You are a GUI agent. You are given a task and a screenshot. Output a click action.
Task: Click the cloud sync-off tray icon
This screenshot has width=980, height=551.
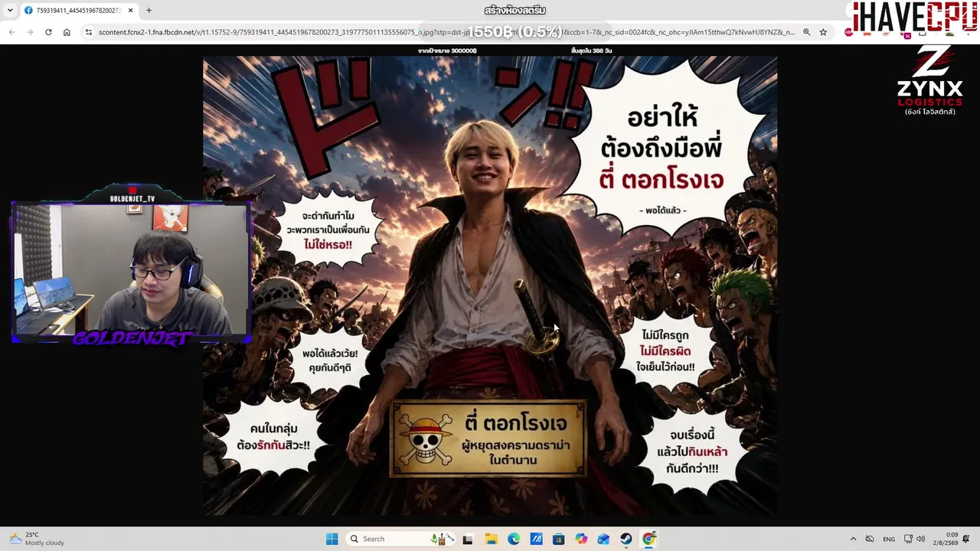click(870, 539)
